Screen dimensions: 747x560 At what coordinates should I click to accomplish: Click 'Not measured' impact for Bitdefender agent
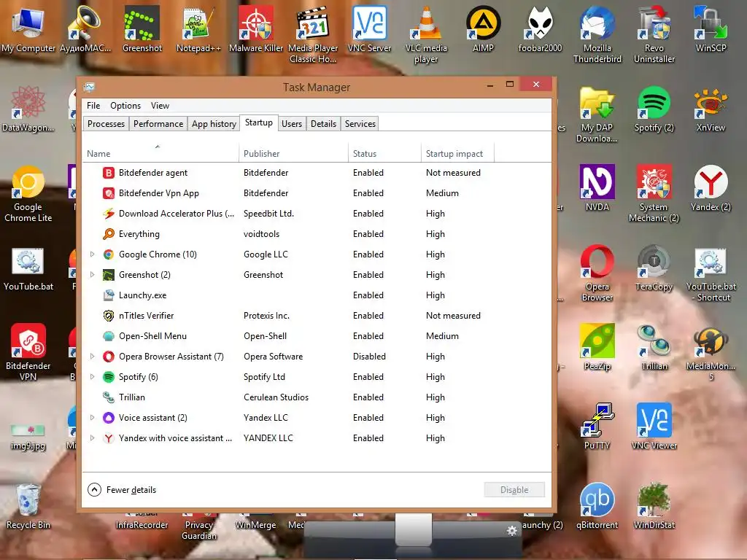click(453, 173)
